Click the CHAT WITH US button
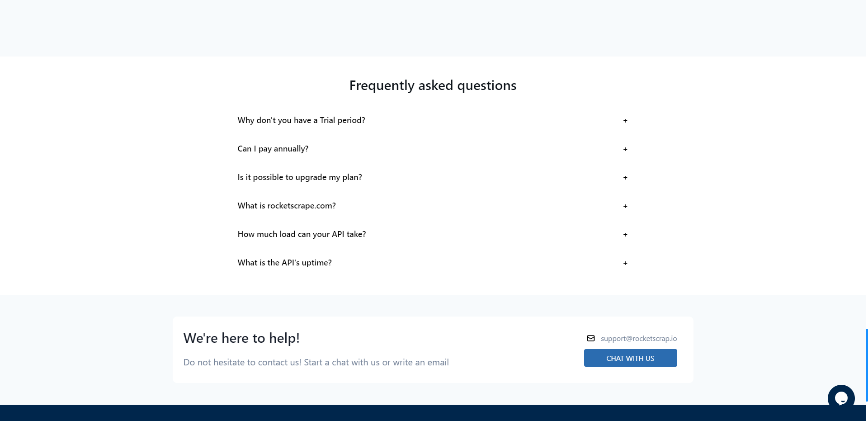This screenshot has height=421, width=868. point(630,358)
